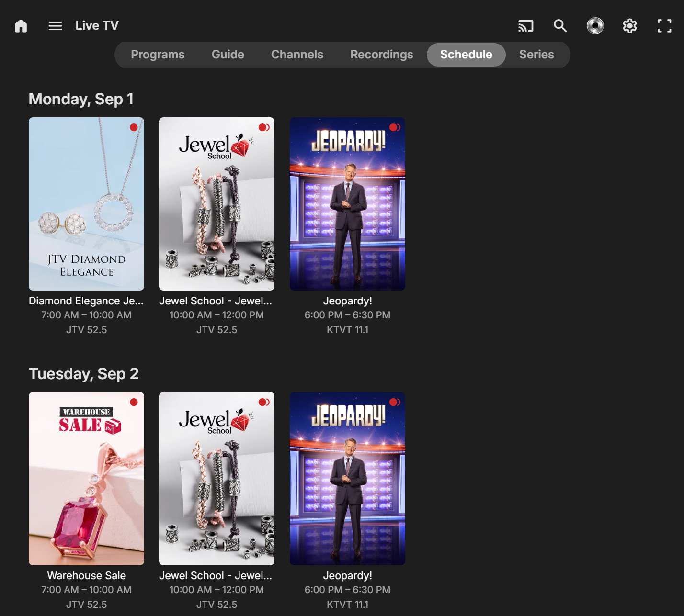Switch to the Programs tab
Image resolution: width=684 pixels, height=616 pixels.
158,55
